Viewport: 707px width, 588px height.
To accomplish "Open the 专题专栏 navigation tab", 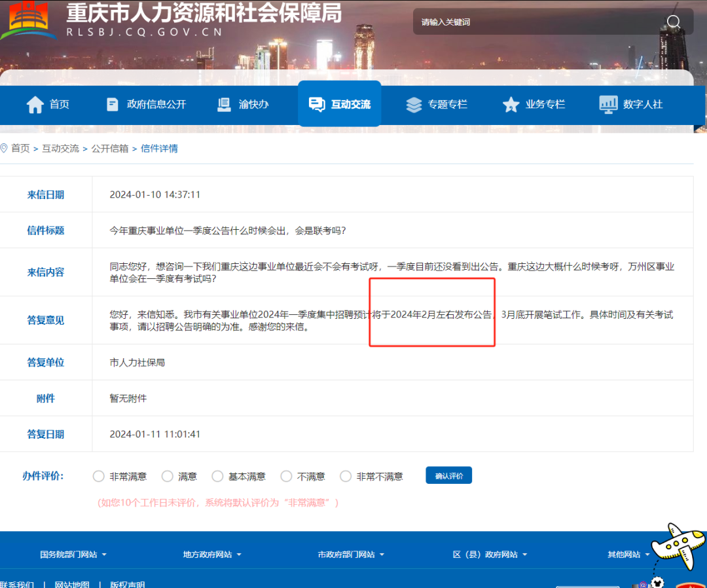I will pos(437,105).
